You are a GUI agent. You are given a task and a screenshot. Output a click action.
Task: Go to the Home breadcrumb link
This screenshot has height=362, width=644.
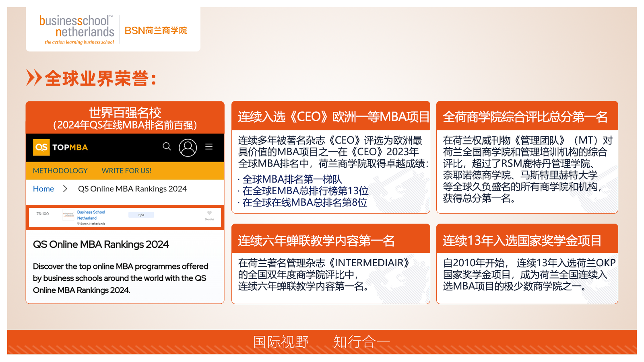click(43, 189)
